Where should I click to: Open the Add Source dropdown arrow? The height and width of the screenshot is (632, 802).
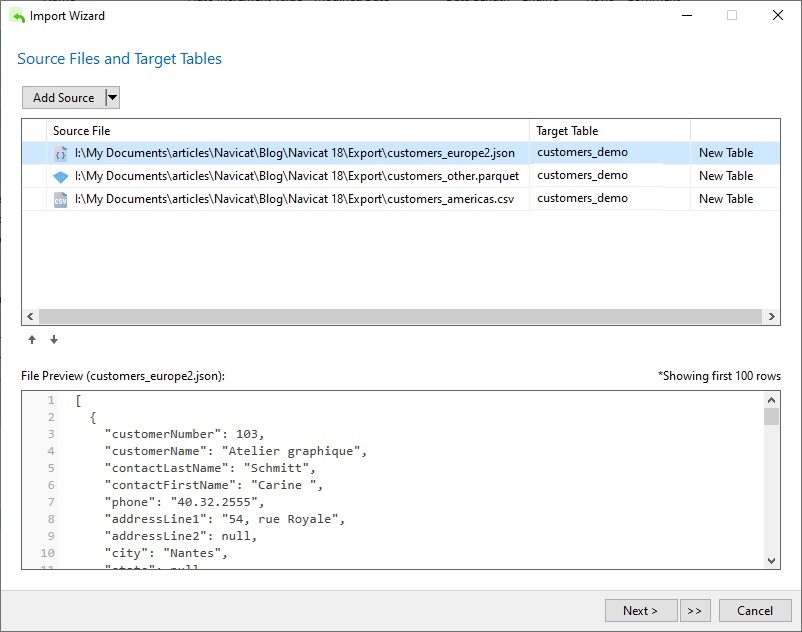coord(113,98)
